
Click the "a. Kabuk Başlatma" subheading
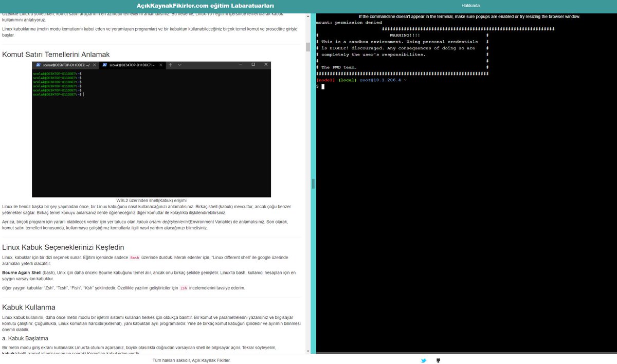coord(25,338)
